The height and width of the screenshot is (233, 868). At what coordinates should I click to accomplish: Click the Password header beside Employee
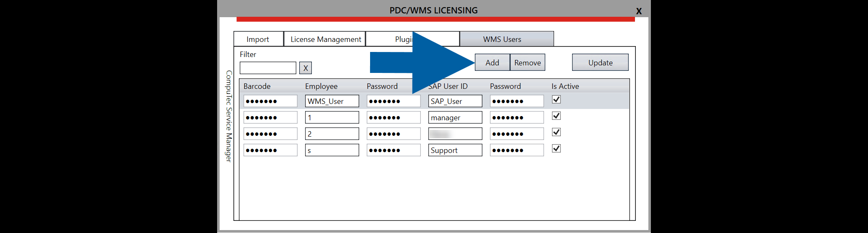click(382, 86)
